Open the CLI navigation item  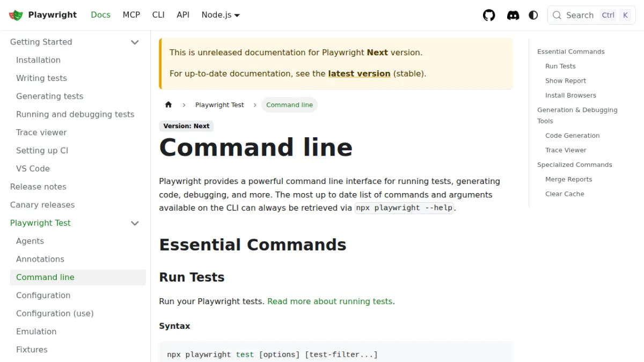(158, 15)
